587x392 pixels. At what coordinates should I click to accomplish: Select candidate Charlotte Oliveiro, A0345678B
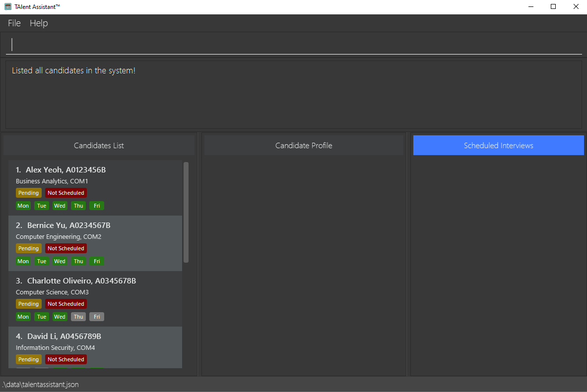pos(95,299)
